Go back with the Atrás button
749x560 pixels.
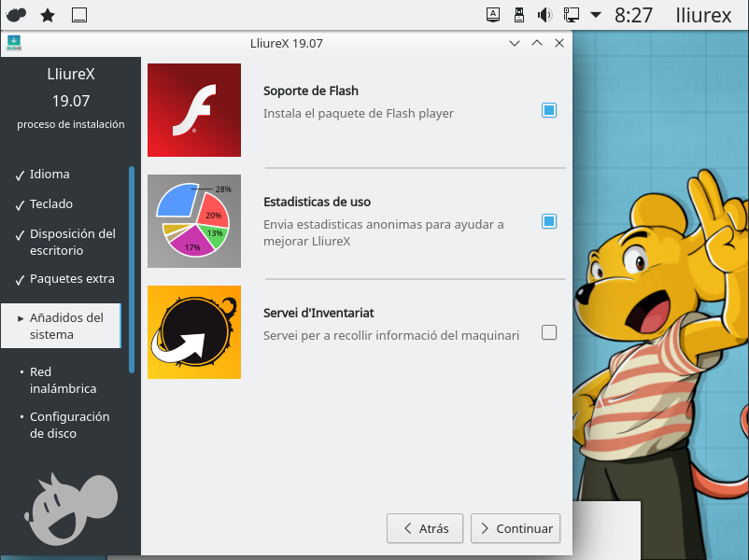click(425, 528)
